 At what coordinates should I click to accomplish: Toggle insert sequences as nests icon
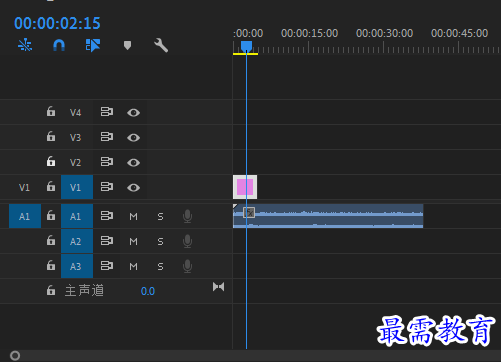click(x=25, y=45)
